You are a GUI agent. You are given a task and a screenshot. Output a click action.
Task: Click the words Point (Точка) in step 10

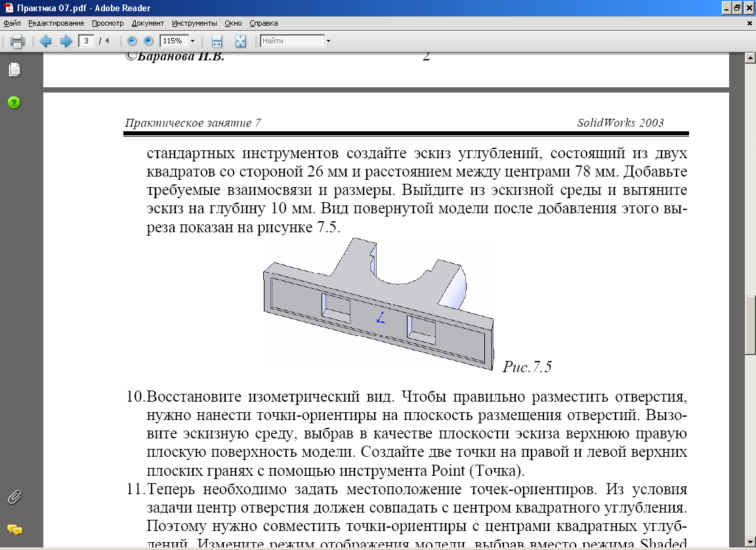[x=477, y=471]
